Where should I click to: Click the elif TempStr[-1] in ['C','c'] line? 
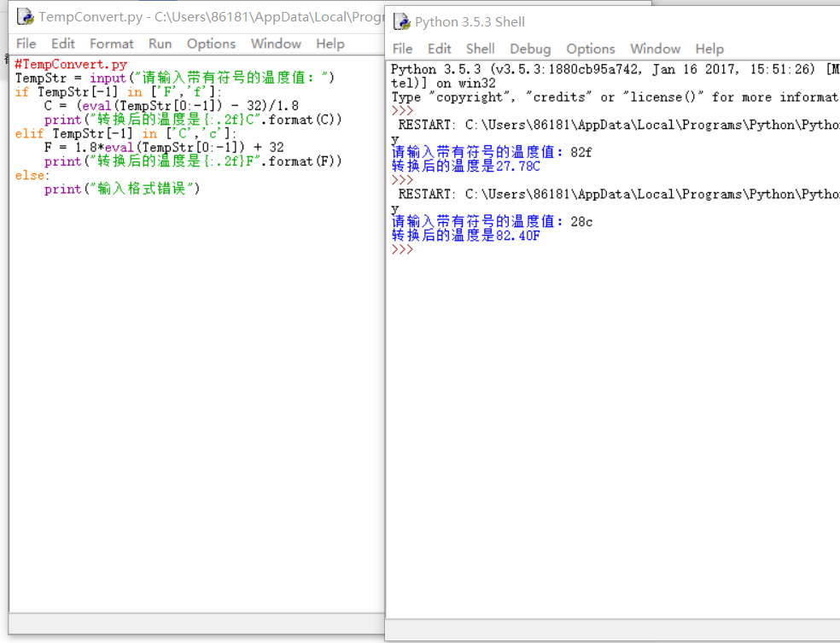pyautogui.click(x=125, y=133)
